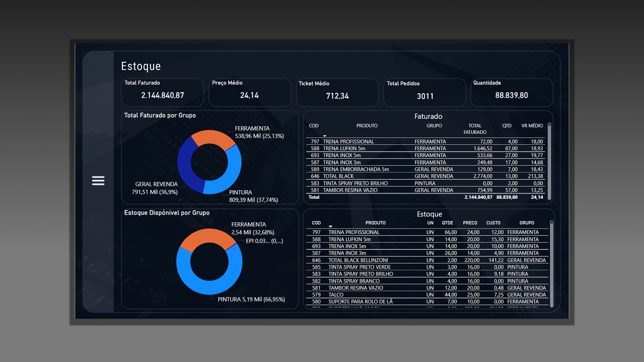Click the EPI 0,03 donut label
The height and width of the screenshot is (362, 644).
click(264, 241)
